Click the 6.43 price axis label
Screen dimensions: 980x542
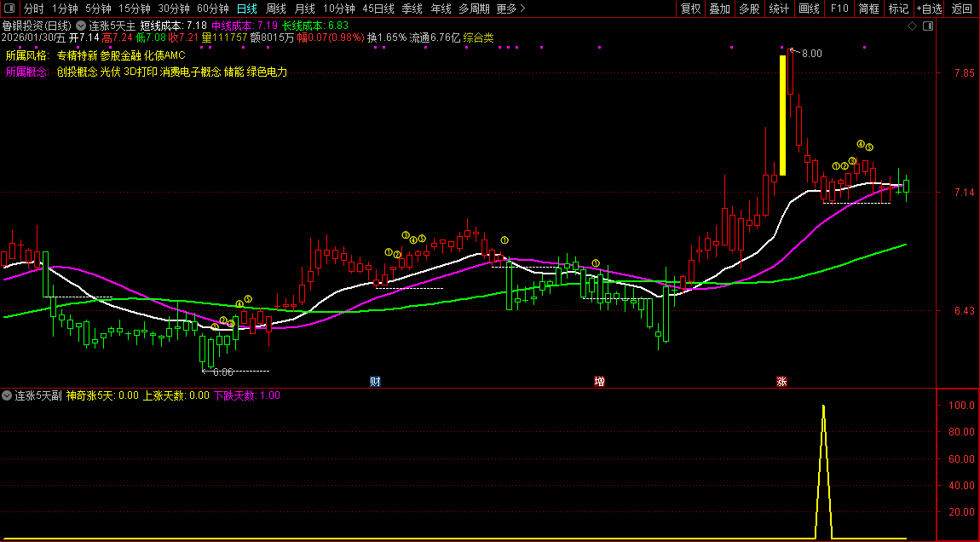pyautogui.click(x=965, y=311)
